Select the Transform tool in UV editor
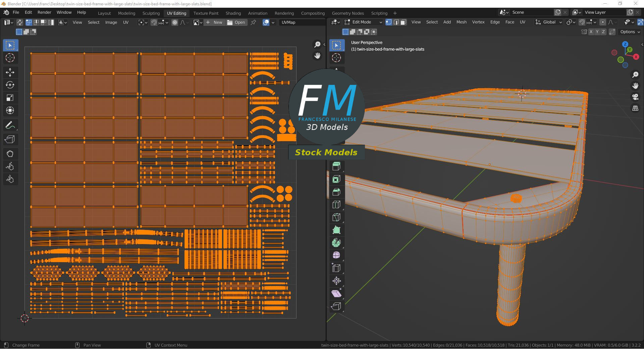Screen dimensions: 644x349 pyautogui.click(x=10, y=110)
